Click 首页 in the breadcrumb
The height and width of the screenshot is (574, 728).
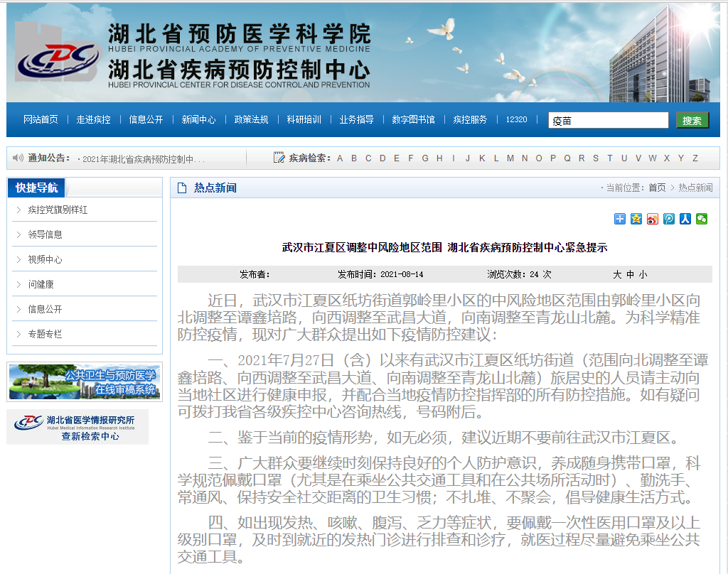[657, 188]
